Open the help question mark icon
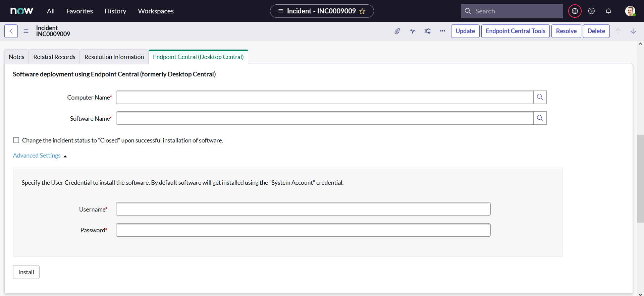This screenshot has width=644, height=296. pos(591,11)
